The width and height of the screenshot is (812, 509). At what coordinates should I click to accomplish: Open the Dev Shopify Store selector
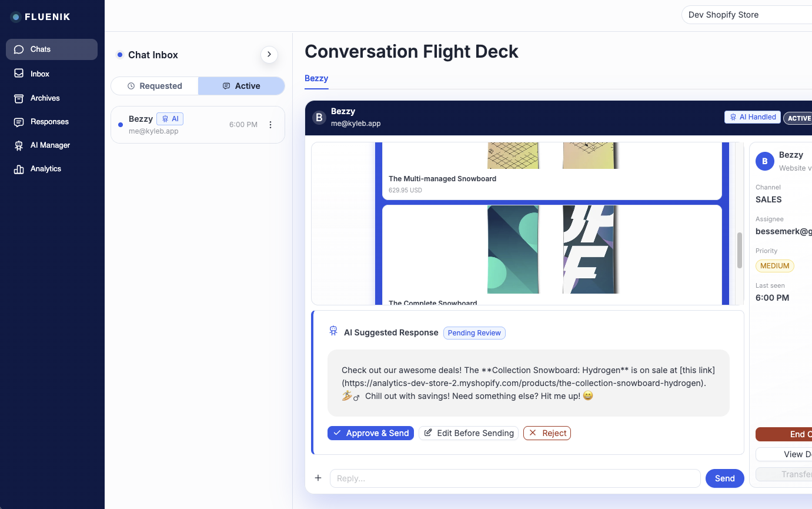tap(746, 14)
